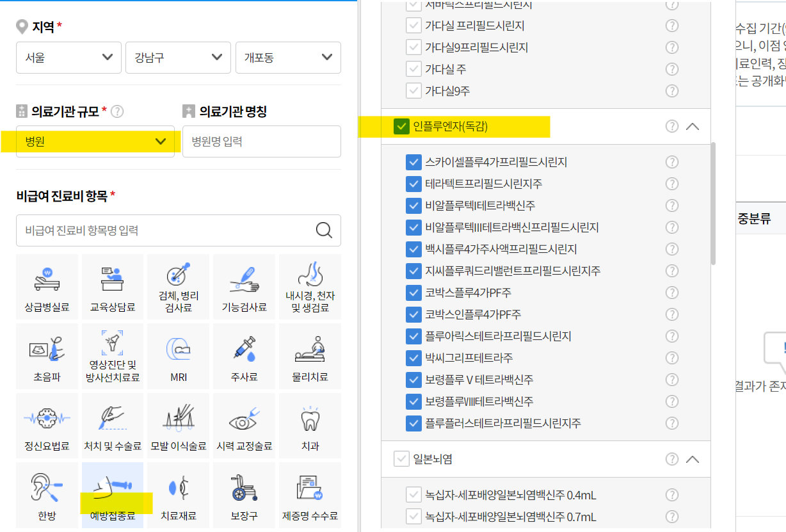Collapse the 인플루엔자(독감) section chevron

[692, 126]
